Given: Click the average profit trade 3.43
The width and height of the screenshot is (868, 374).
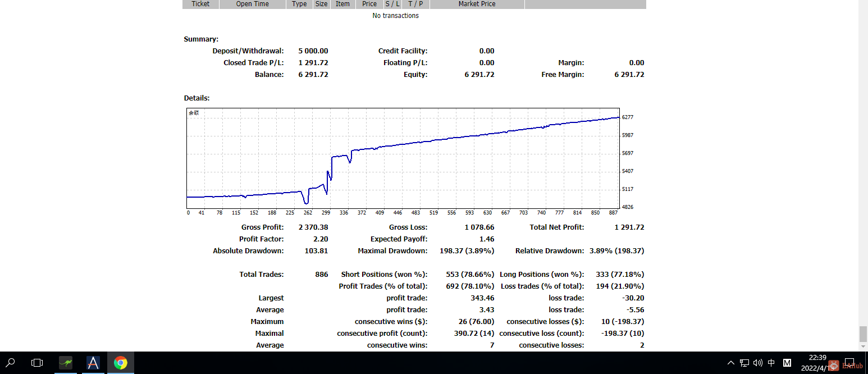Looking at the screenshot, I should [487, 310].
